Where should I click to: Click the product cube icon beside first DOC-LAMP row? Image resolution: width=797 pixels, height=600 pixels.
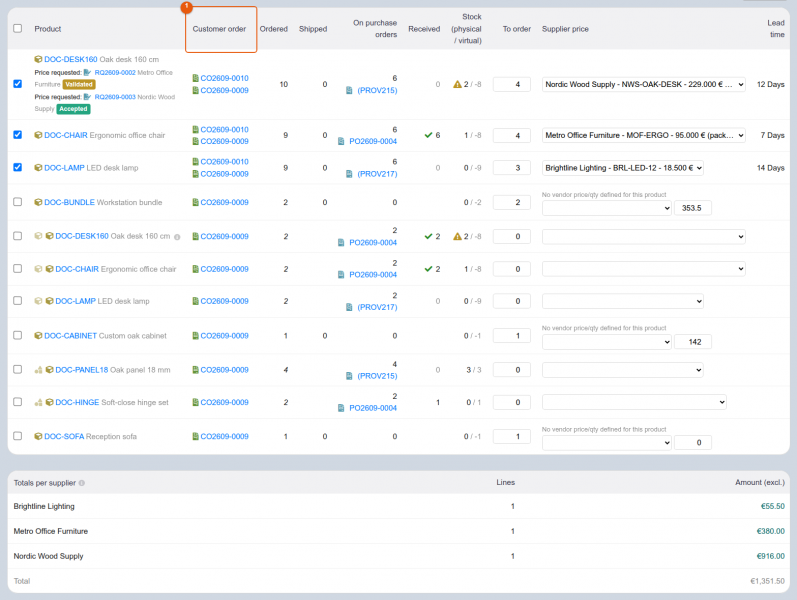click(38, 168)
